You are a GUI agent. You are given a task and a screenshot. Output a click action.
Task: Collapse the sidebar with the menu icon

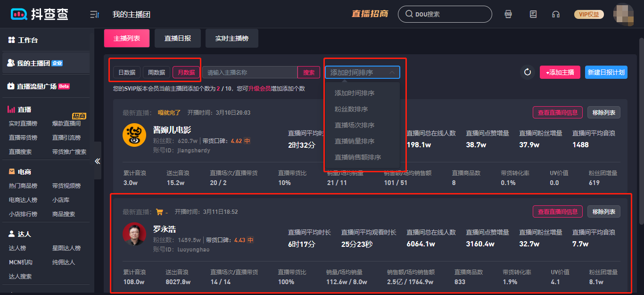pyautogui.click(x=94, y=15)
